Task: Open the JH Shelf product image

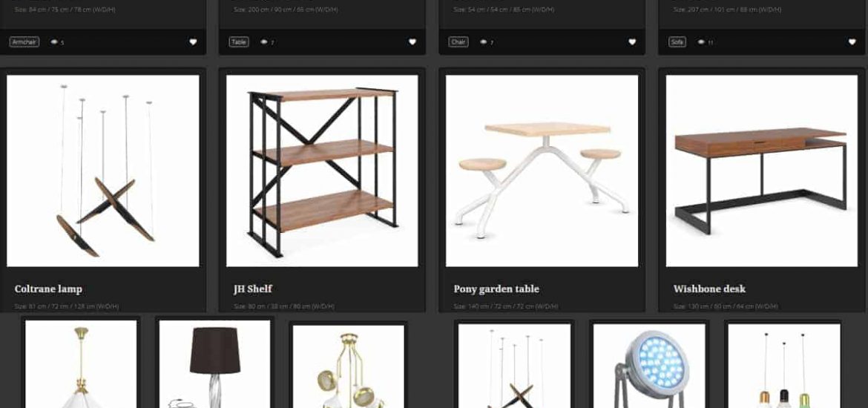Action: 322,171
